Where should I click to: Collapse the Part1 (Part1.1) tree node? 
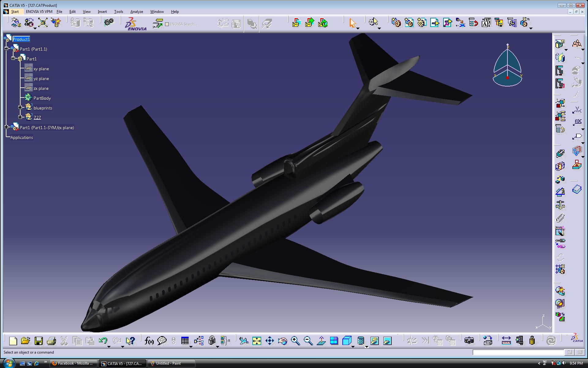tap(6, 48)
